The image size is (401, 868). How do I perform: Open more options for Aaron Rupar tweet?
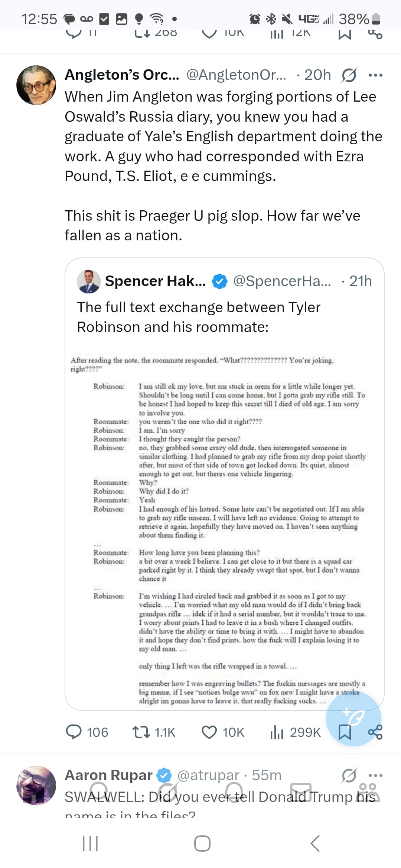coord(375,775)
